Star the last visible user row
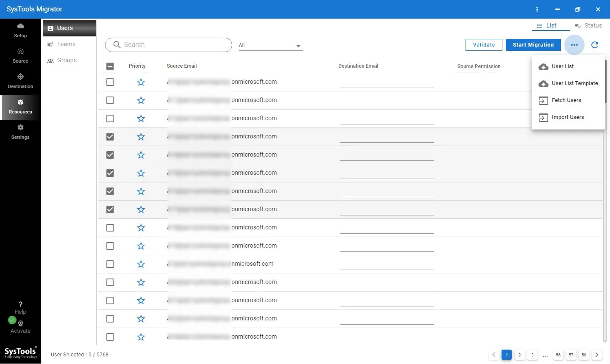The height and width of the screenshot is (364, 610). point(141,337)
